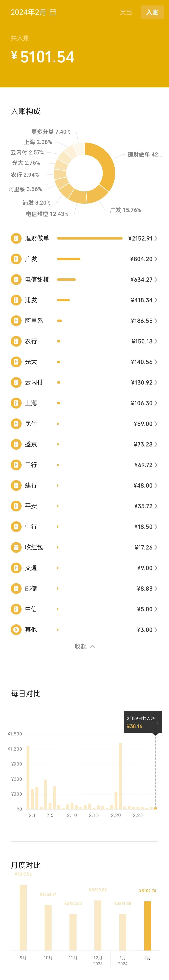The width and height of the screenshot is (169, 980).
Task: Open the 农行 ¥150.18 entry
Action: click(84, 341)
